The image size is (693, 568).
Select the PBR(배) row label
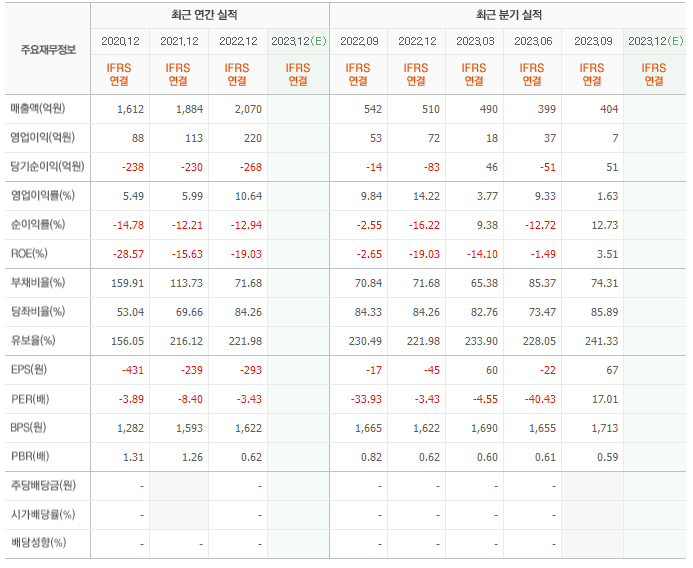click(x=30, y=456)
